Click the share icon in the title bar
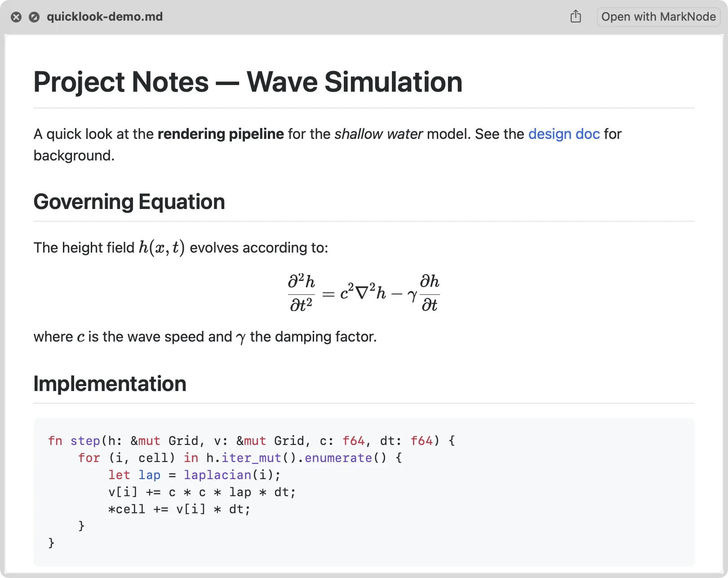 pos(576,17)
